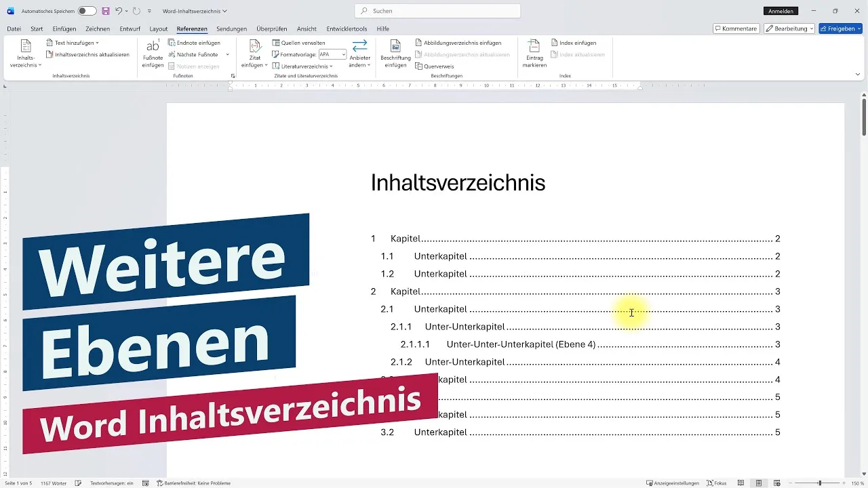Insert a footnote with Fußnote einfügen
This screenshot has height=488, width=868.
click(153, 54)
